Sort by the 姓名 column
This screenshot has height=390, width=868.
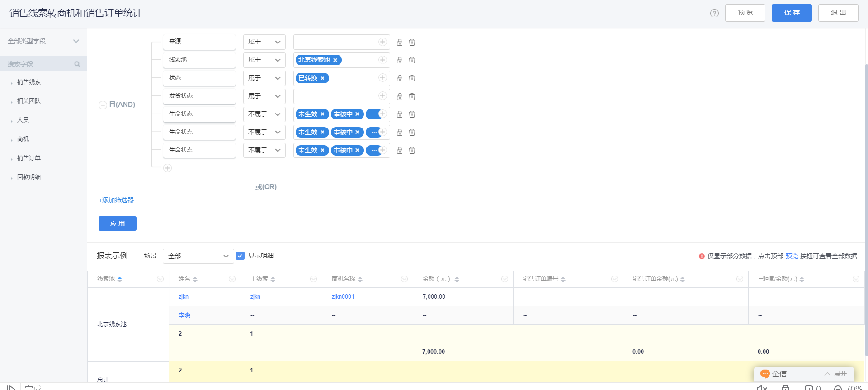coord(195,279)
